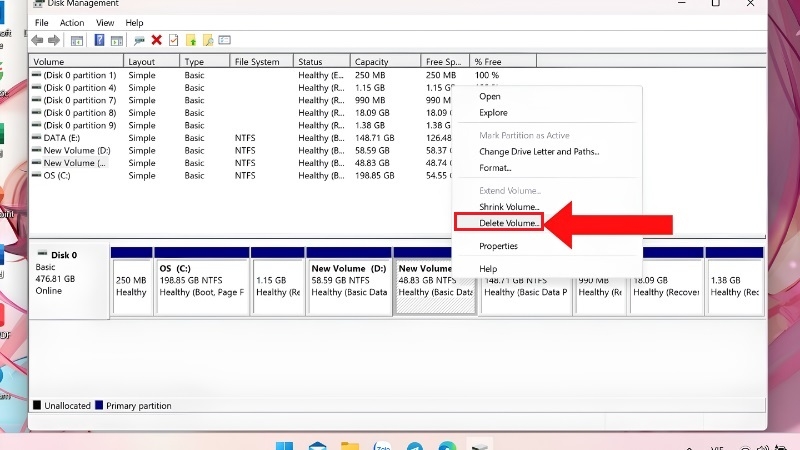Open the Zalo icon on the taskbar
This screenshot has height=450, width=800.
click(382, 445)
